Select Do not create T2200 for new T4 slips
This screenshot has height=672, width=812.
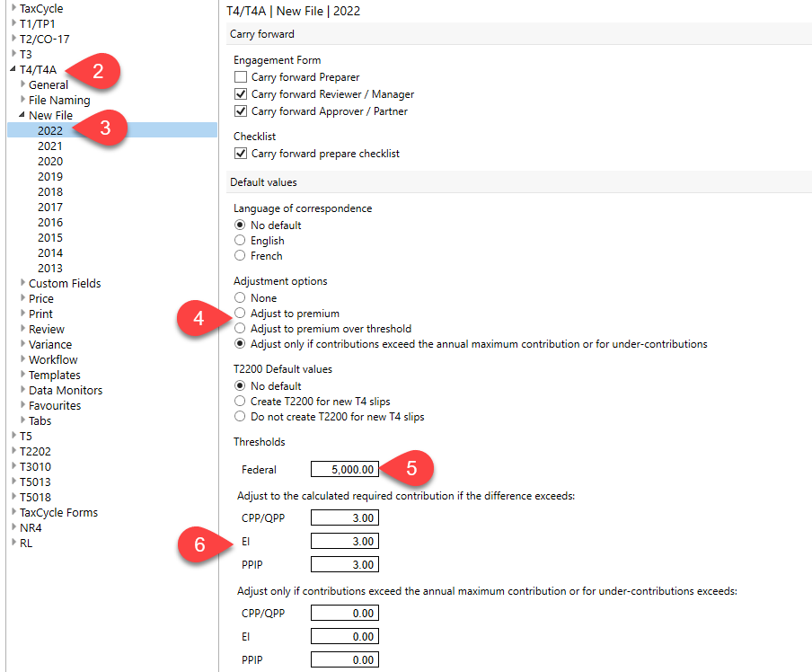(240, 417)
